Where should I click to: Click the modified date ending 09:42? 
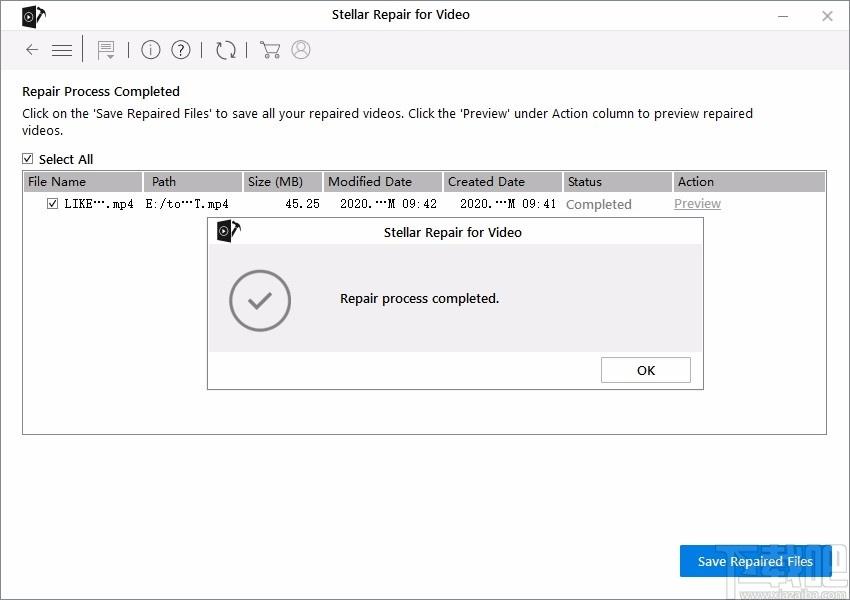(388, 204)
